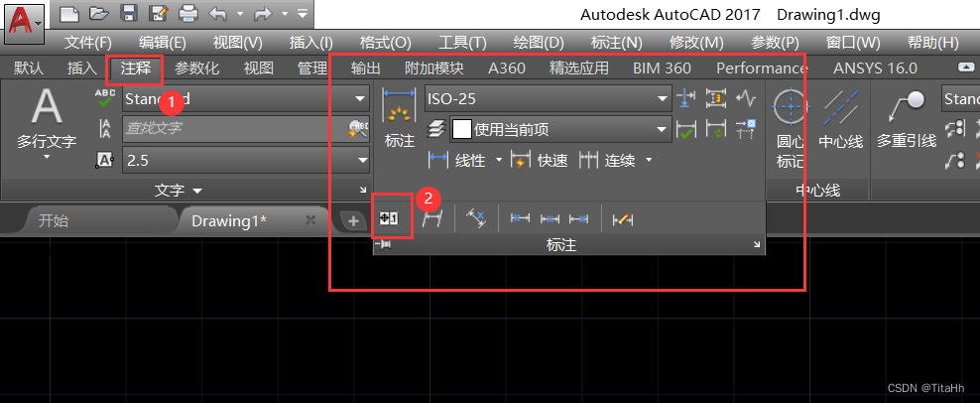Click the Save As icon
The width and height of the screenshot is (980, 403).
[x=158, y=13]
